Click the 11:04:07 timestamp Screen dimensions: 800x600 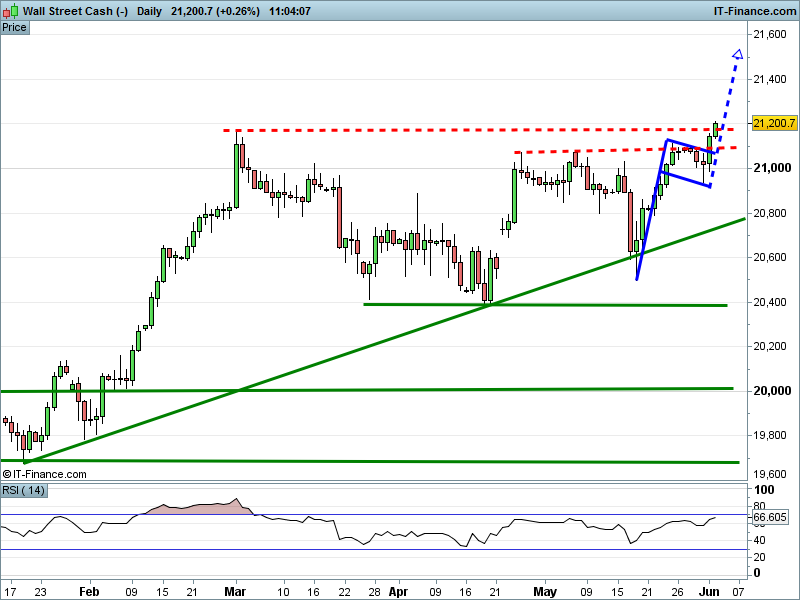click(x=290, y=11)
